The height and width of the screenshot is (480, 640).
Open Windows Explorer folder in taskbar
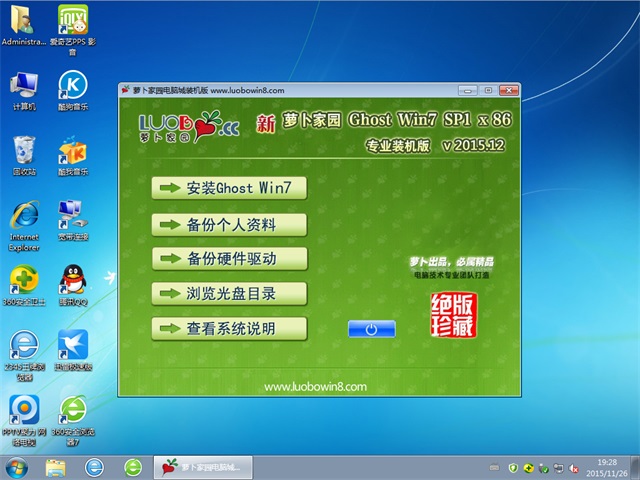56,468
